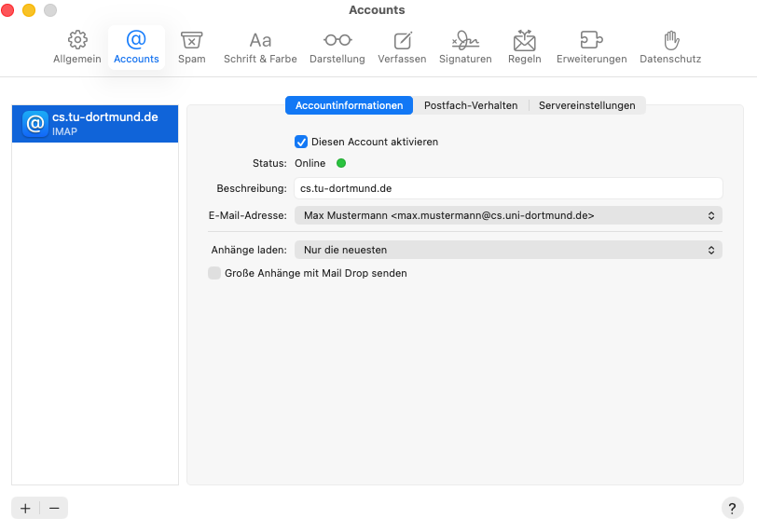
Task: Open the Verfassen compose settings
Action: pos(402,48)
